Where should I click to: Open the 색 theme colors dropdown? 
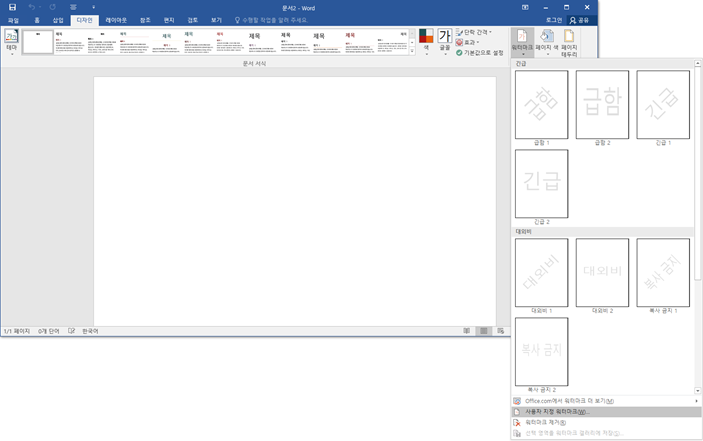point(426,42)
